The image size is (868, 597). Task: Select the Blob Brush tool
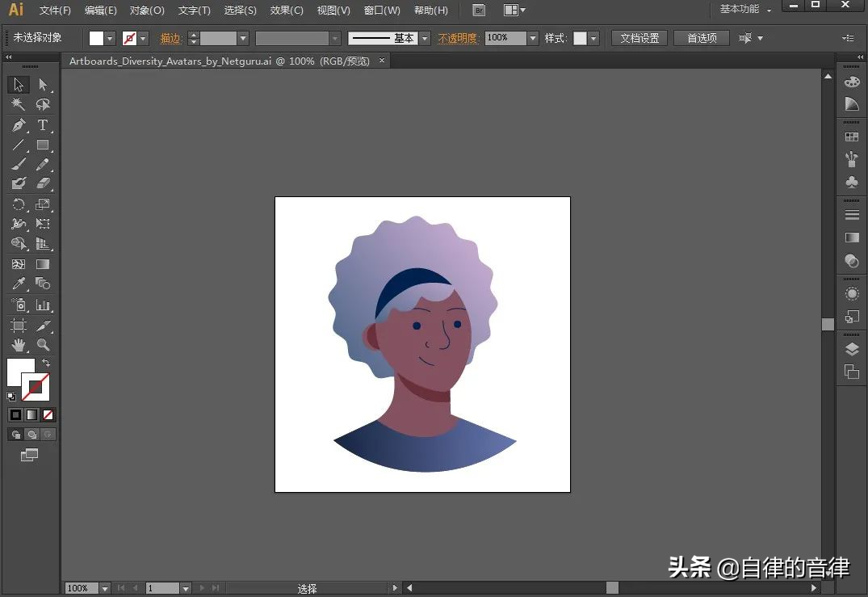pos(19,183)
